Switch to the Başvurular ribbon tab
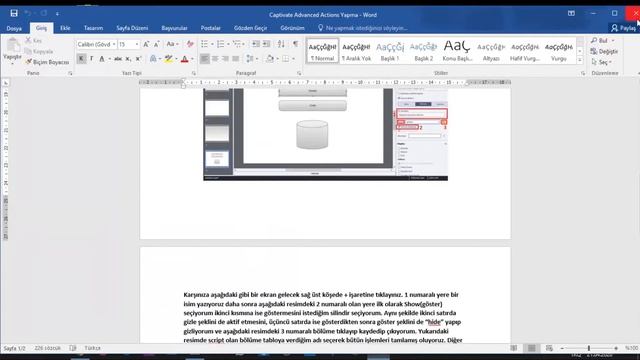The image size is (640, 360). 174,28
